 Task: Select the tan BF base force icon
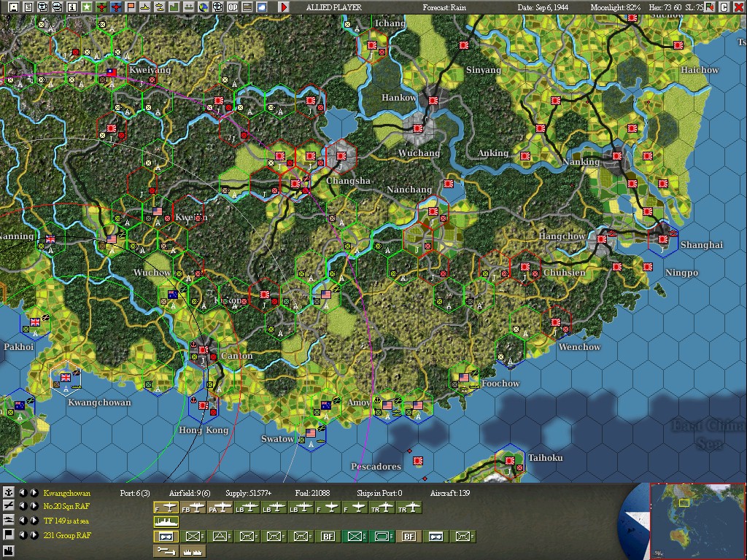click(409, 536)
